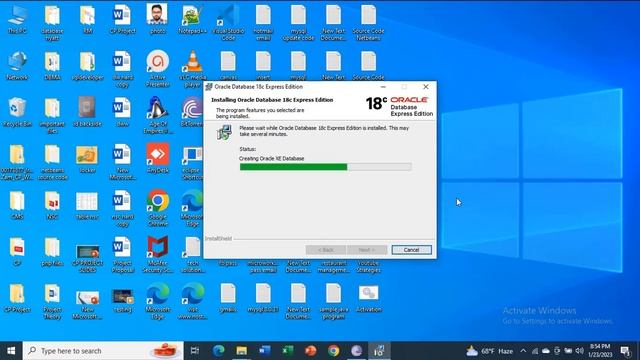Image resolution: width=640 pixels, height=360 pixels.
Task: Select the VLC media player shortcut
Action: pyautogui.click(x=192, y=69)
